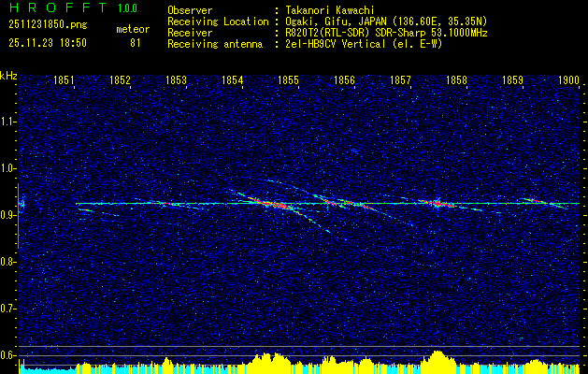Click time marker 1855
The width and height of the screenshot is (588, 374).
pos(288,79)
